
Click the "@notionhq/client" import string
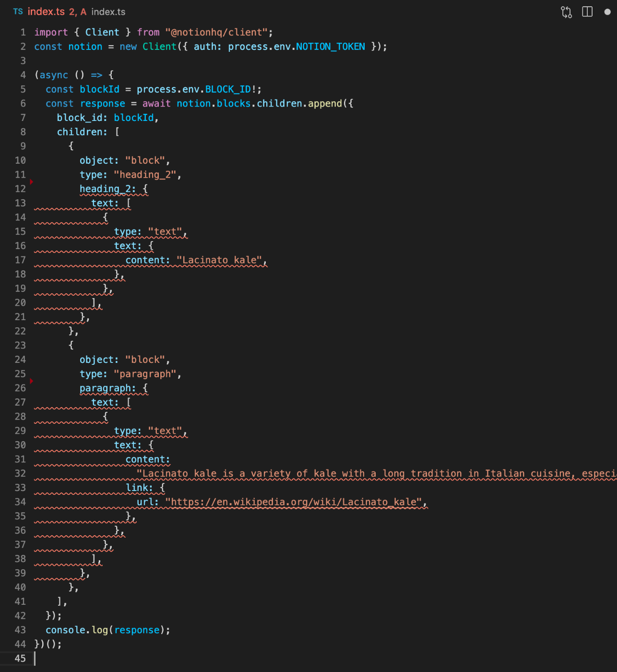(216, 32)
